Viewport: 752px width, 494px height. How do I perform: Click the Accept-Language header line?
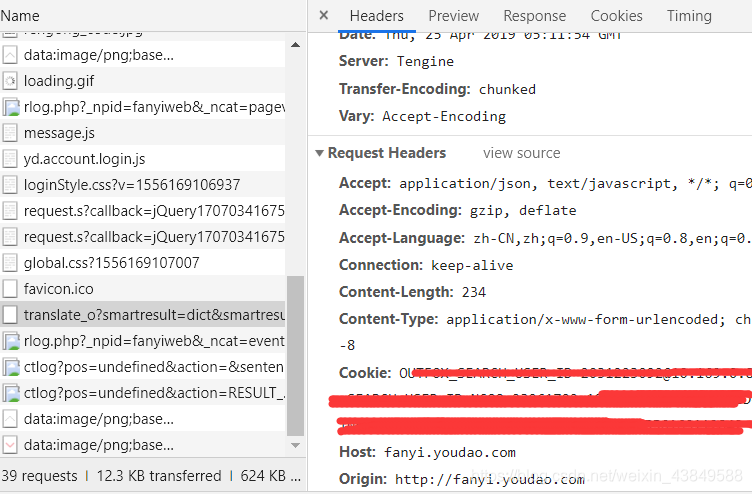(x=545, y=238)
